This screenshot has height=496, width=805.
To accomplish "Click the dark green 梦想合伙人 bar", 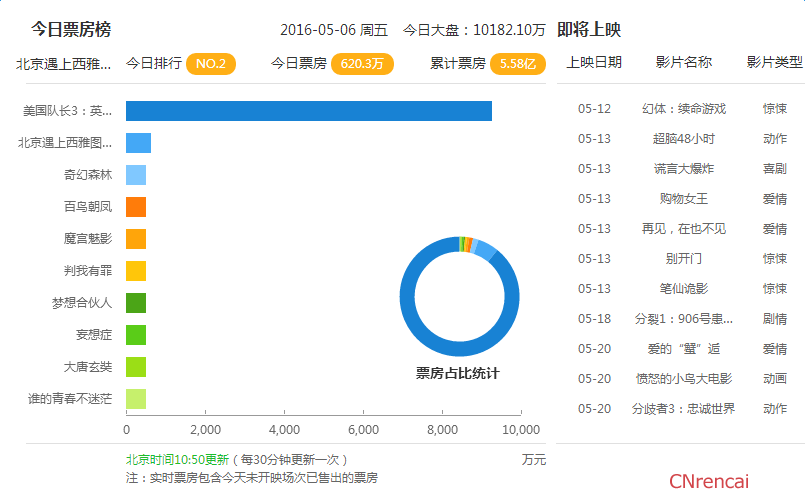I will coord(136,303).
